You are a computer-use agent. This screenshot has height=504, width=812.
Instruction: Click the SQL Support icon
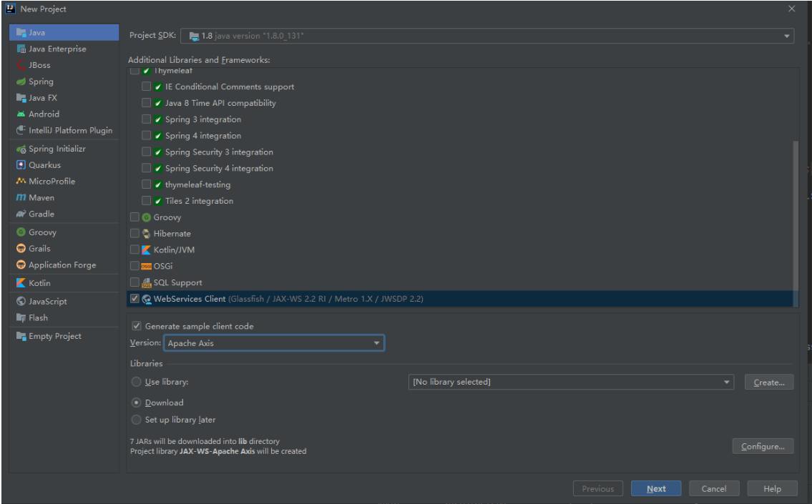tap(147, 282)
